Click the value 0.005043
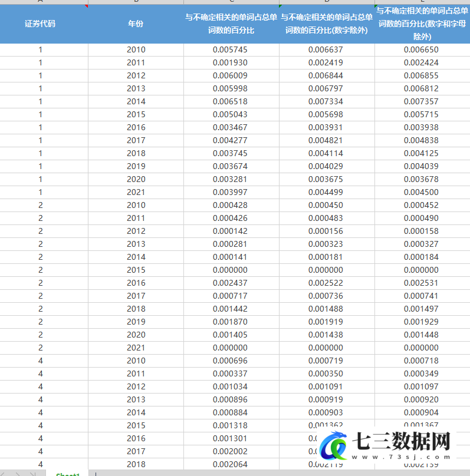This screenshot has height=476, width=470. 231,114
